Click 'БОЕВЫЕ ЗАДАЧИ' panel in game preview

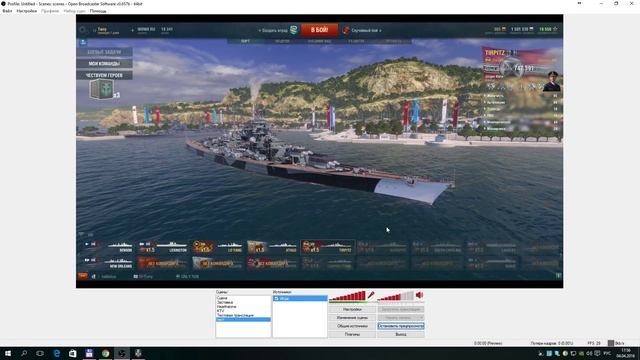[104, 52]
